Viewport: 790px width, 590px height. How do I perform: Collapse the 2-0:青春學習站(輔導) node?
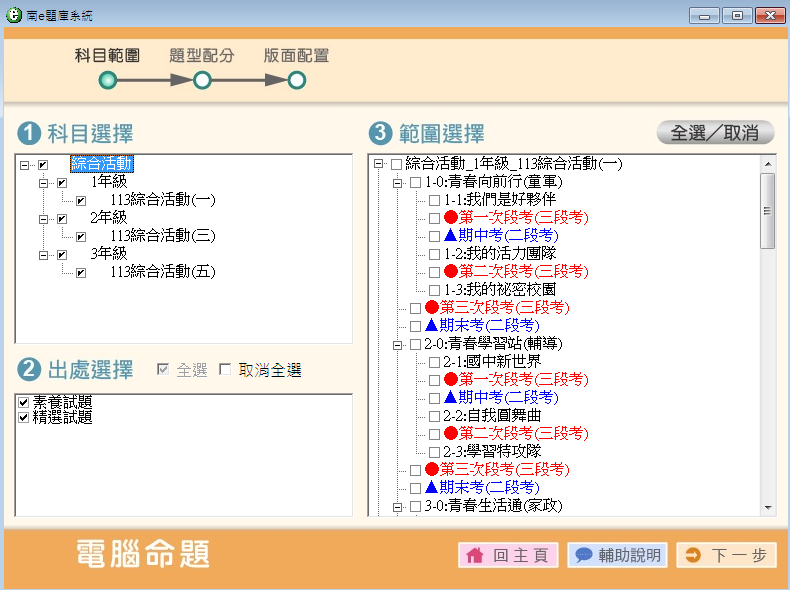coord(398,345)
